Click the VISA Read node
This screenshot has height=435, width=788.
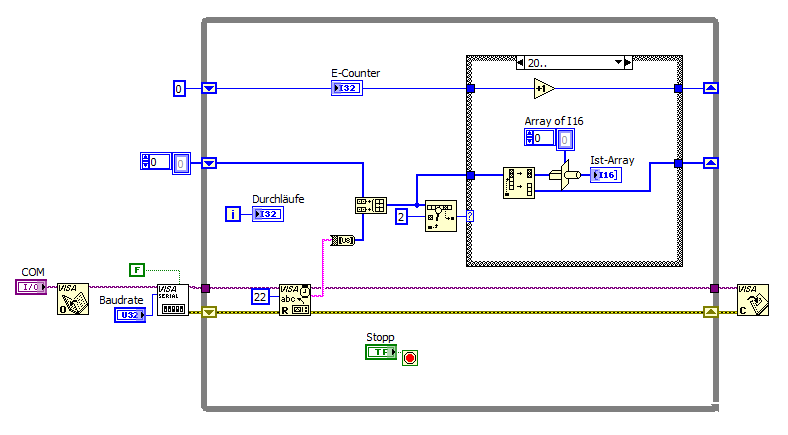click(295, 300)
